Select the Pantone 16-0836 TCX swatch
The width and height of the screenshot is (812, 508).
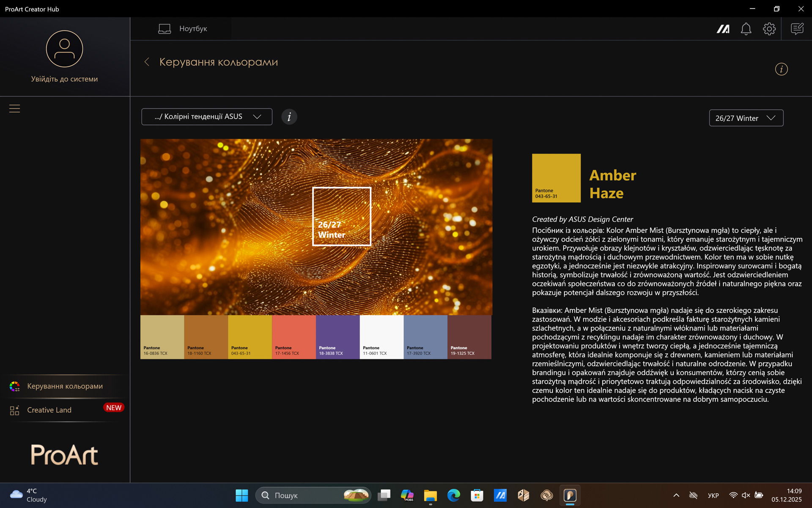[x=162, y=337]
